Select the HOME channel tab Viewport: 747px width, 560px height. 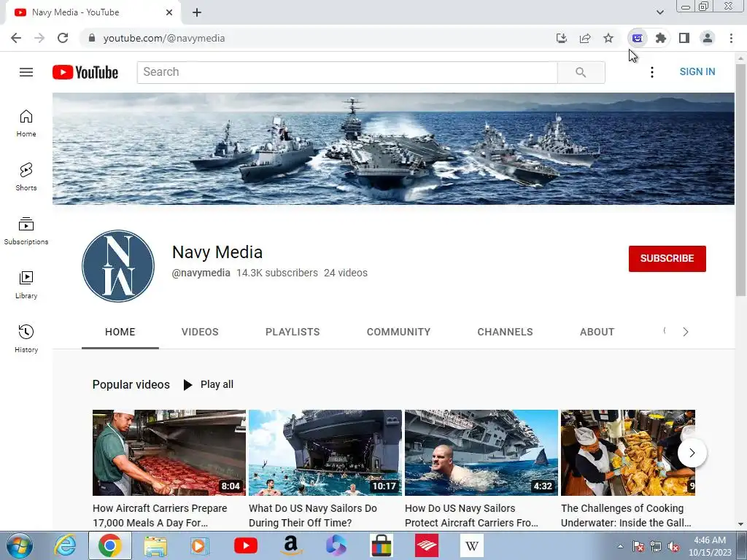pos(120,332)
